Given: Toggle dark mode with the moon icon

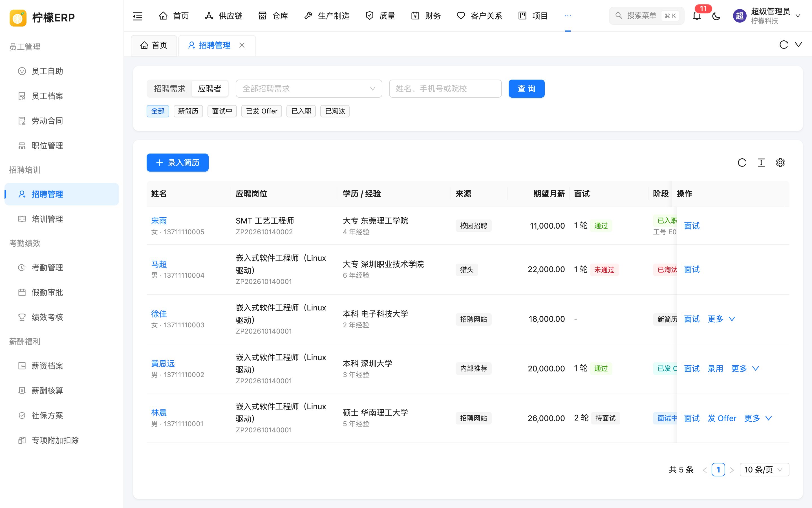Looking at the screenshot, I should pyautogui.click(x=716, y=16).
